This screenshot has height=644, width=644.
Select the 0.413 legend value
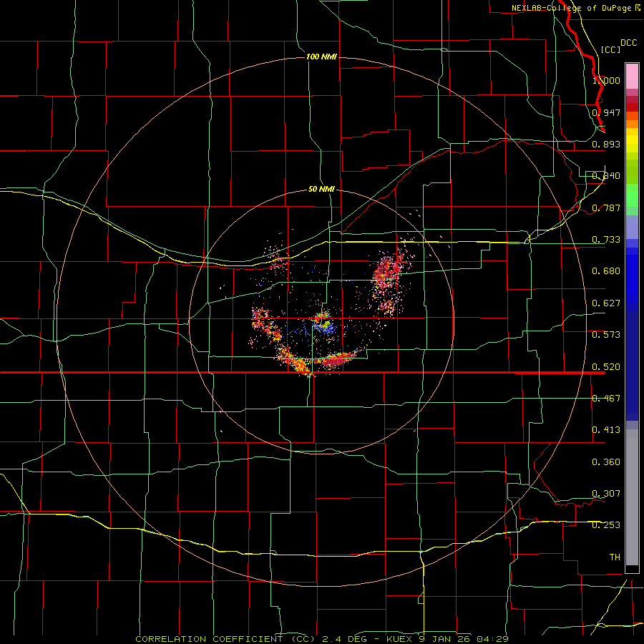click(606, 430)
